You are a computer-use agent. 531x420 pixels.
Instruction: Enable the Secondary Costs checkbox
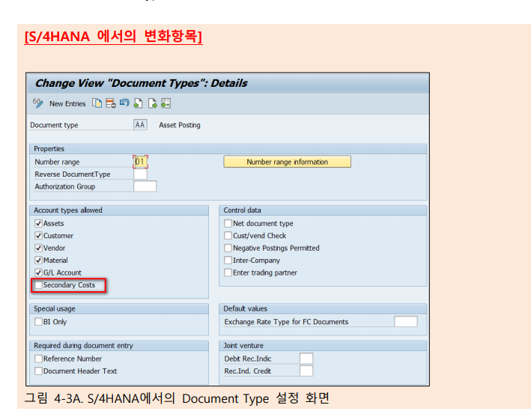coord(39,285)
